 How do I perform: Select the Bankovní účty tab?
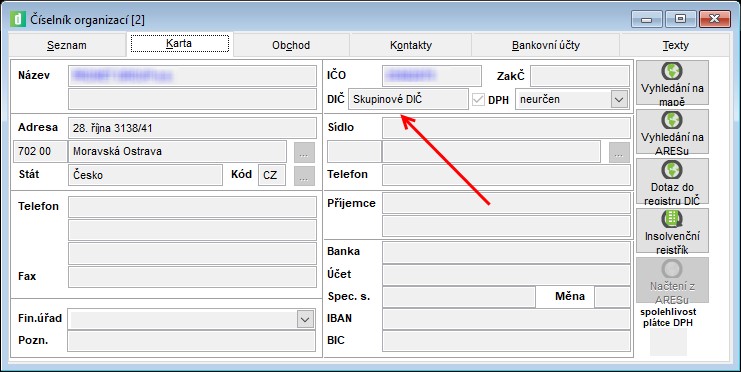tap(546, 45)
